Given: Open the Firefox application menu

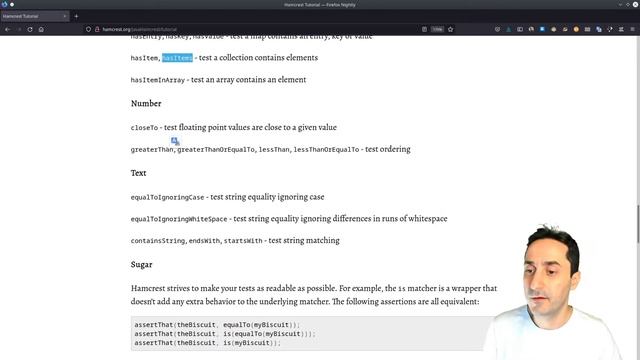Looking at the screenshot, I should 633,29.
